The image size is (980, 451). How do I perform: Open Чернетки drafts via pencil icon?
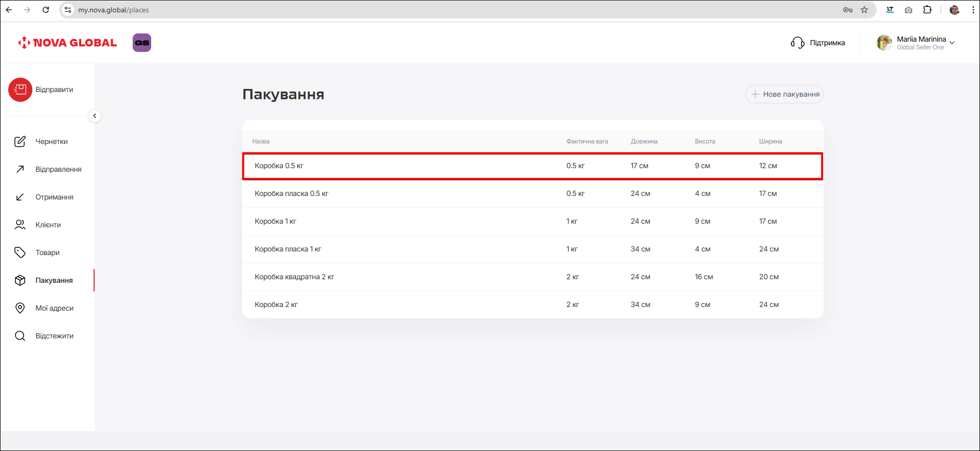(x=20, y=141)
